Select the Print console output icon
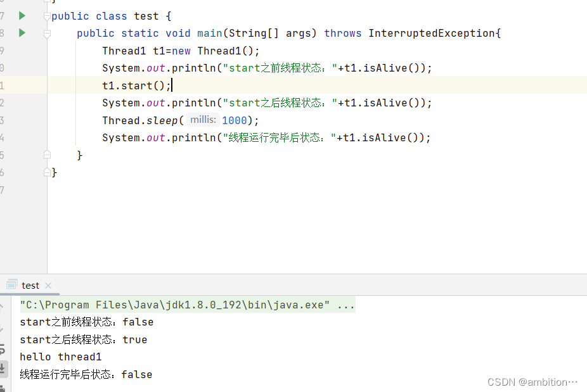 click(5, 386)
